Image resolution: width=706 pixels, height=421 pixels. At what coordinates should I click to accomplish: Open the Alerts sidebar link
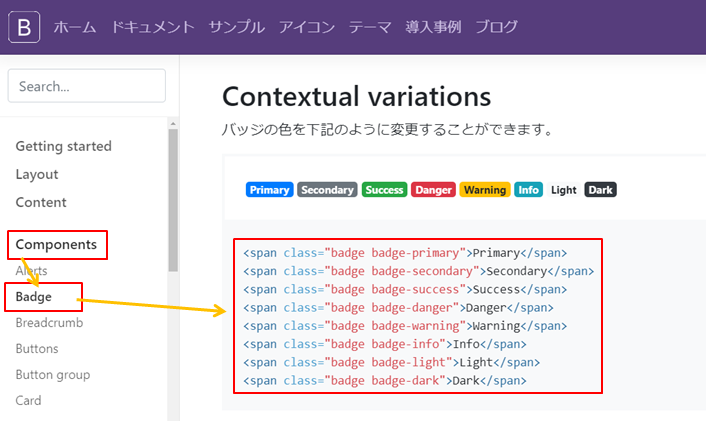[31, 270]
